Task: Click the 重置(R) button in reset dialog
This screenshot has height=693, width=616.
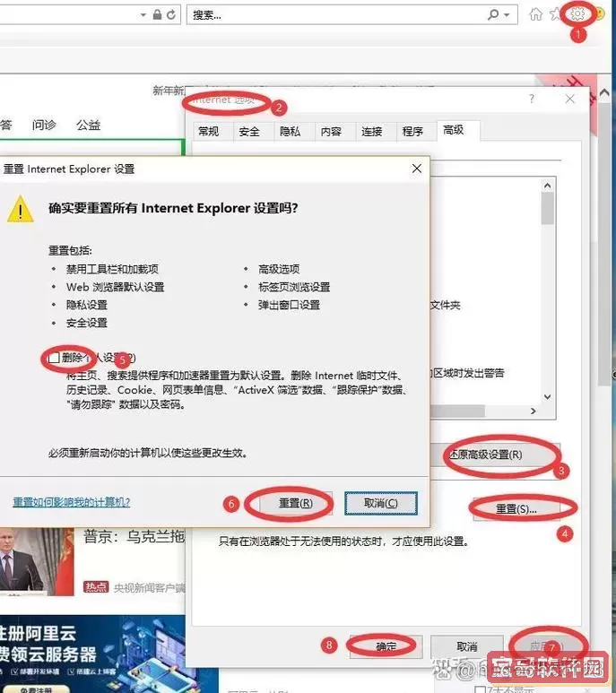Action: [296, 503]
